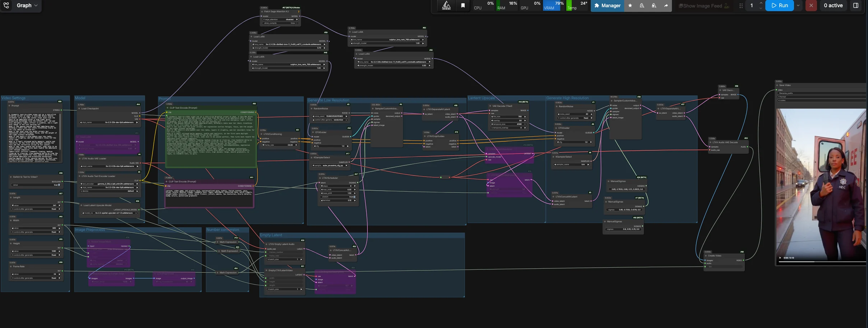Click max_shift field showing 4.00
Viewport: 868px width, 328px height.
[x=338, y=190]
